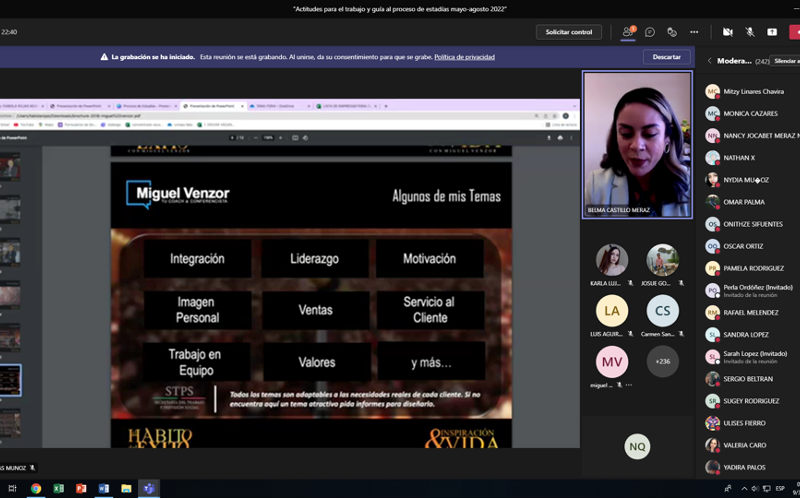Open Microsoft Teams from the taskbar
Screen dimensions: 800x499
click(149, 489)
